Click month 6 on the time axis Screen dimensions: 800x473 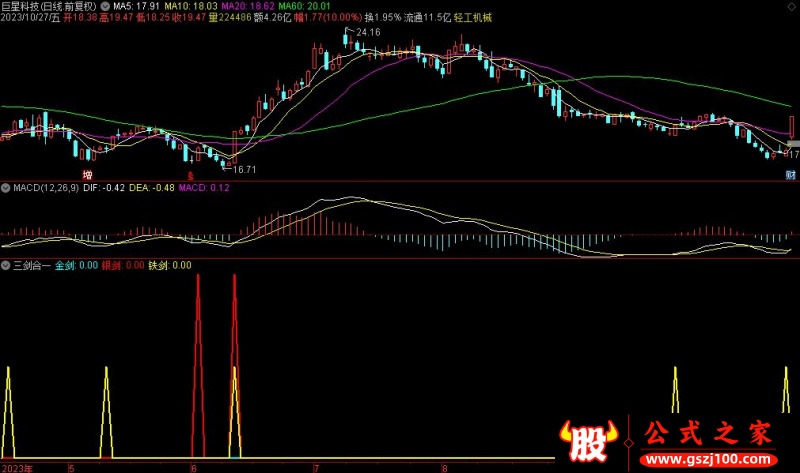click(x=194, y=468)
